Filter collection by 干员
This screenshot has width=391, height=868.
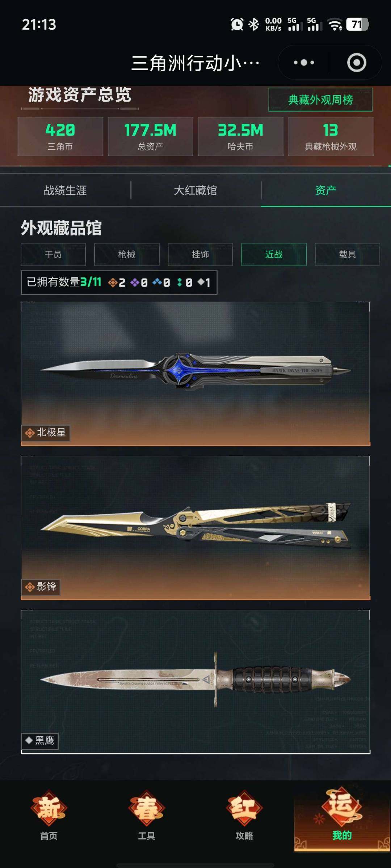pyautogui.click(x=53, y=255)
